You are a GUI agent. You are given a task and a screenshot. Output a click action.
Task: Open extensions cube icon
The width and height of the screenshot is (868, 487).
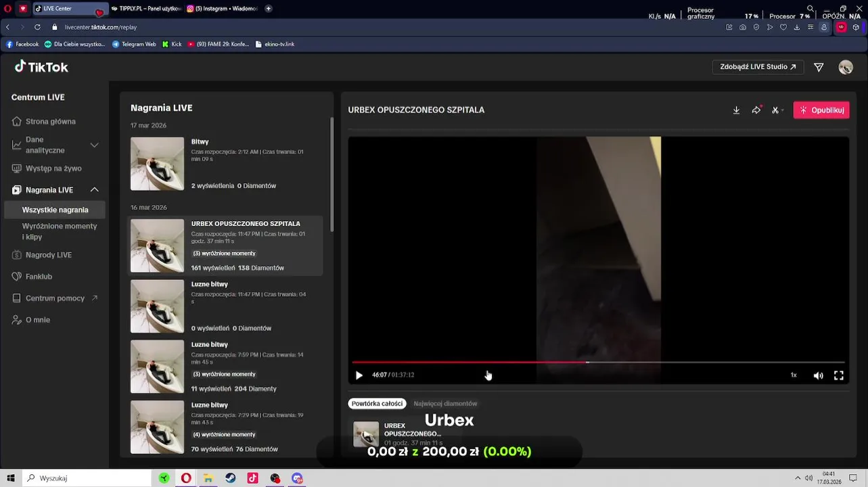[x=856, y=27]
